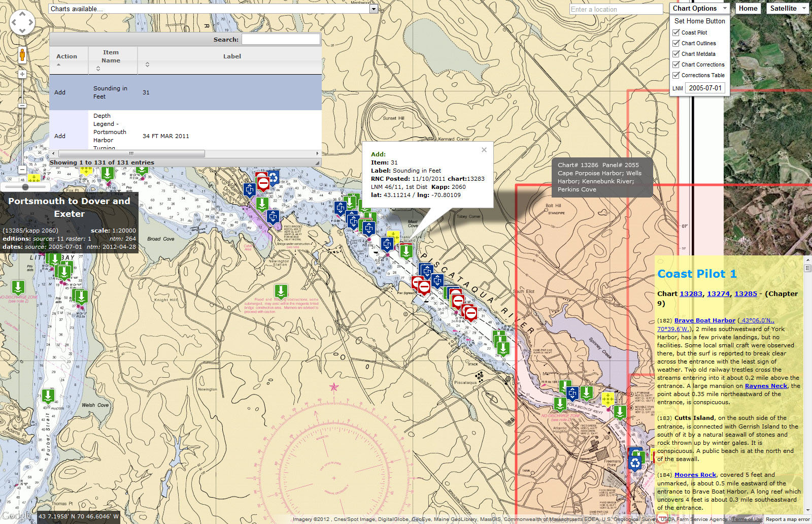This screenshot has height=524, width=812.
Task: Click the Home button
Action: 748,8
